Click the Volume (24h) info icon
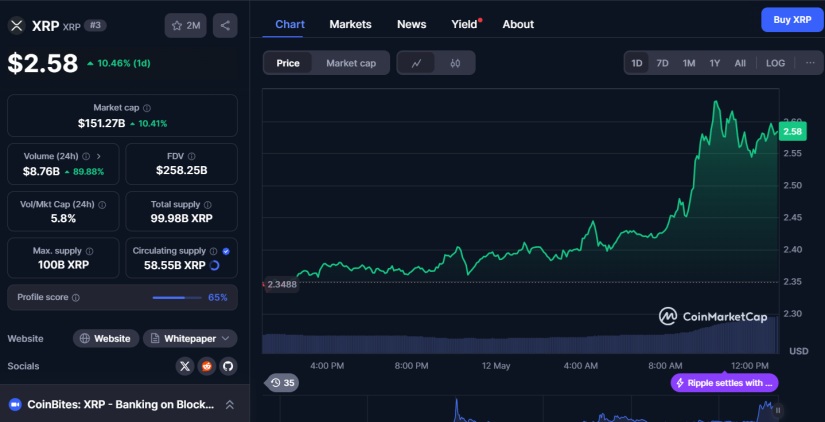 coord(86,156)
